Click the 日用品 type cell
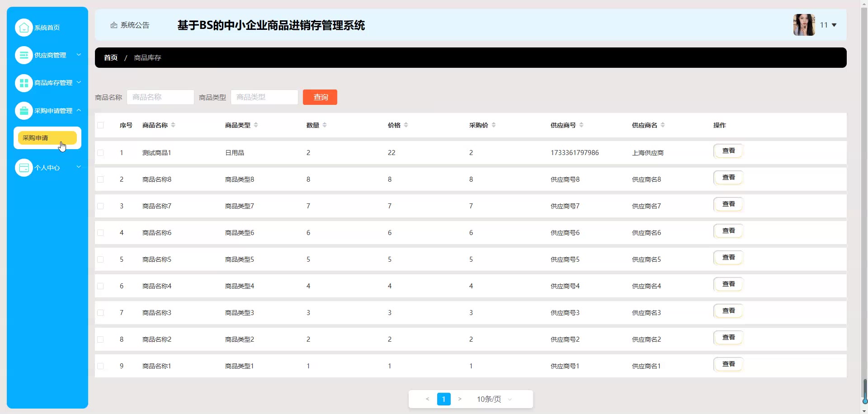The width and height of the screenshot is (868, 414). click(235, 153)
